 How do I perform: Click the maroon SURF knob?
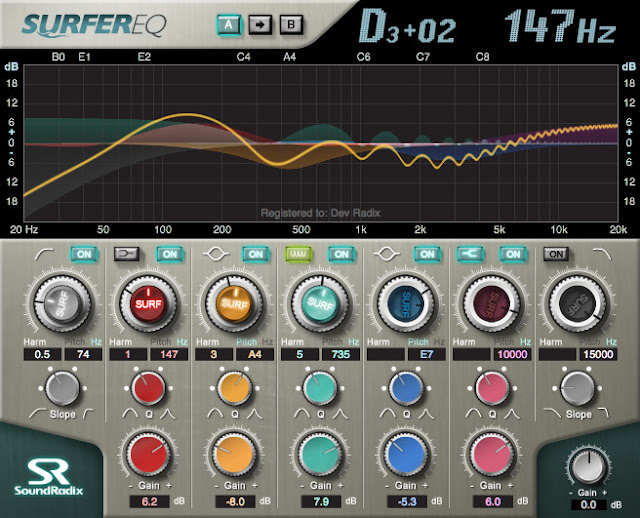click(492, 304)
